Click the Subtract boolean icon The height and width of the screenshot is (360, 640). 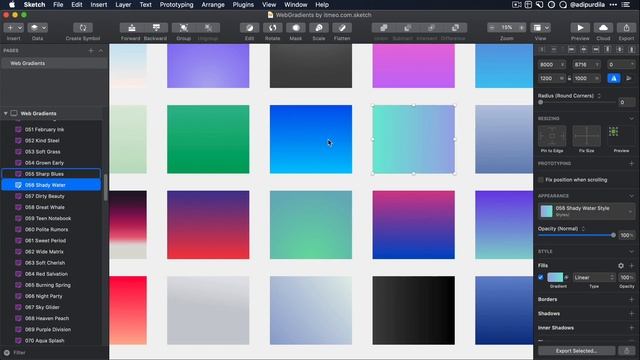(x=407, y=28)
